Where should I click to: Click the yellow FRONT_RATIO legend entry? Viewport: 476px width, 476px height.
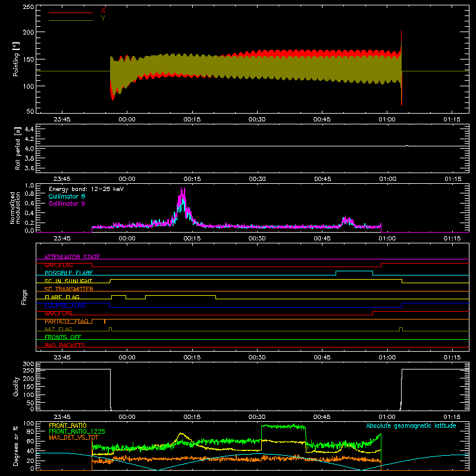[x=68, y=425]
